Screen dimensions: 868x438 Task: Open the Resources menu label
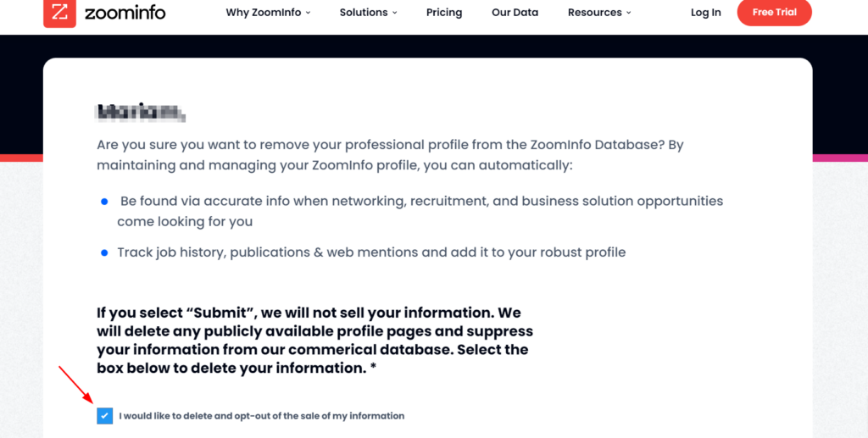click(x=594, y=12)
